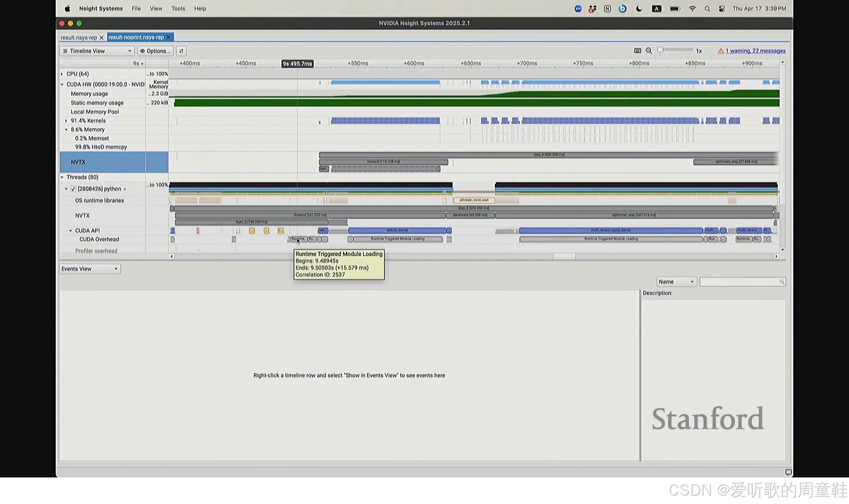Toggle the python process checkbox
Image resolution: width=849 pixels, height=504 pixels.
point(73,189)
